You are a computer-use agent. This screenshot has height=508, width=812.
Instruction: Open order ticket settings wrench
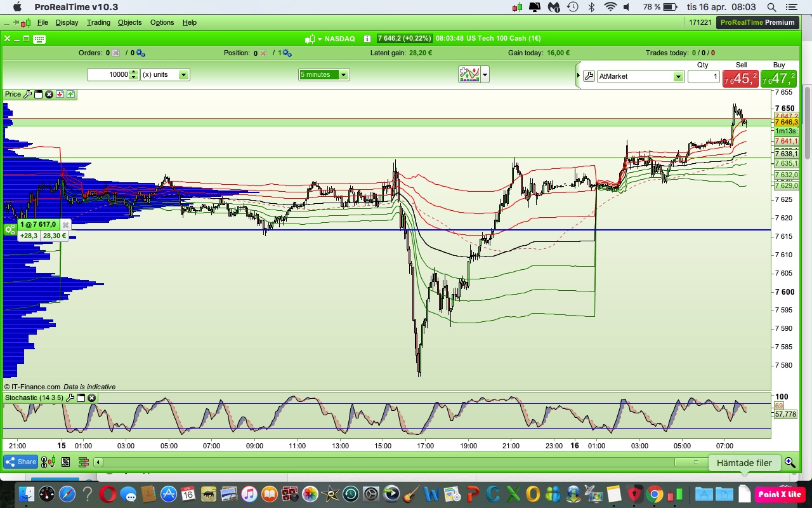click(x=589, y=77)
